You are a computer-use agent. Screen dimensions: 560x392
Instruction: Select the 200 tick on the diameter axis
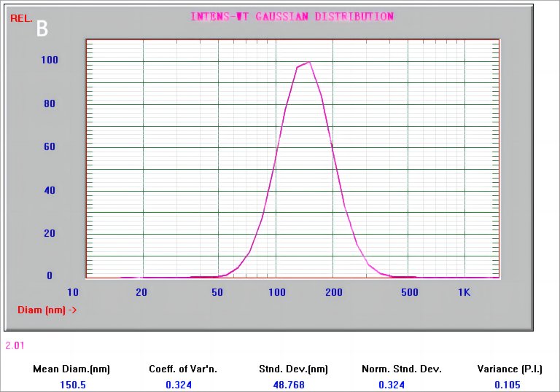coord(332,292)
